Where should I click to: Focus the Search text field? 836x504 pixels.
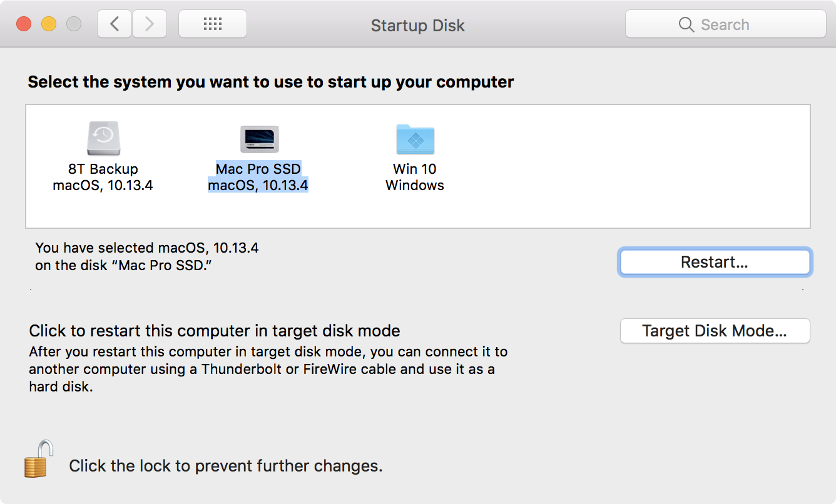726,24
